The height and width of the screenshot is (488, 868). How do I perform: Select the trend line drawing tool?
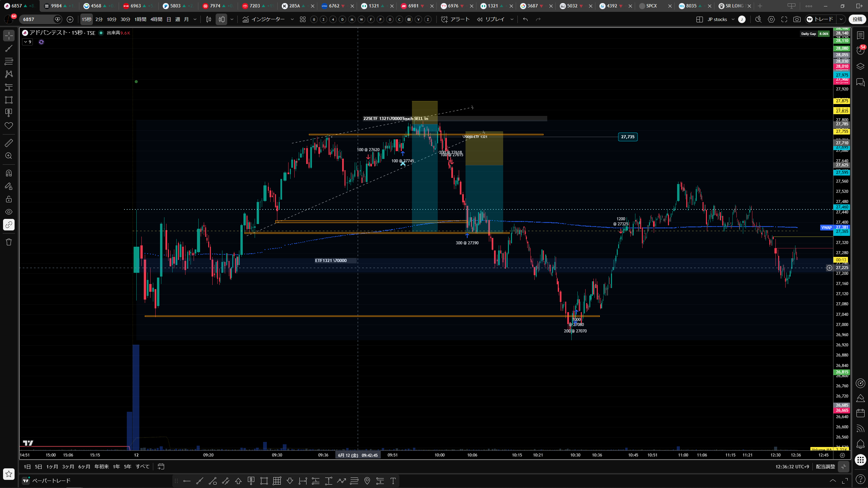click(x=9, y=48)
